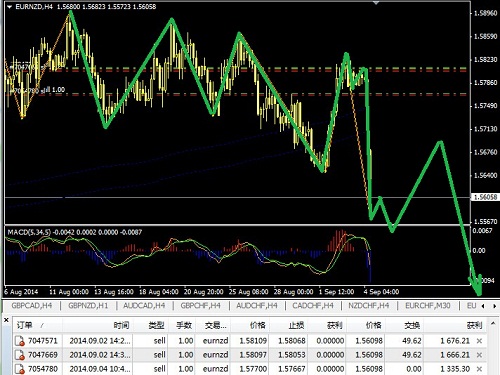
Task: Show next chart tabs with right arrow
Action: click(495, 306)
